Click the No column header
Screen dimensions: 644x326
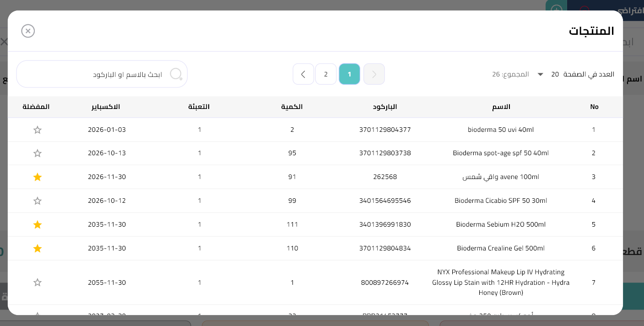594,107
